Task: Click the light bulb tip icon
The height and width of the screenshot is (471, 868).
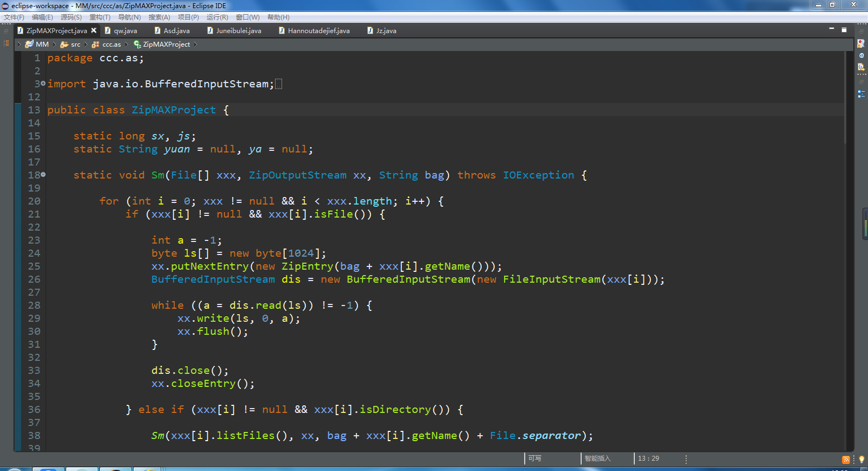Action: click(x=861, y=460)
